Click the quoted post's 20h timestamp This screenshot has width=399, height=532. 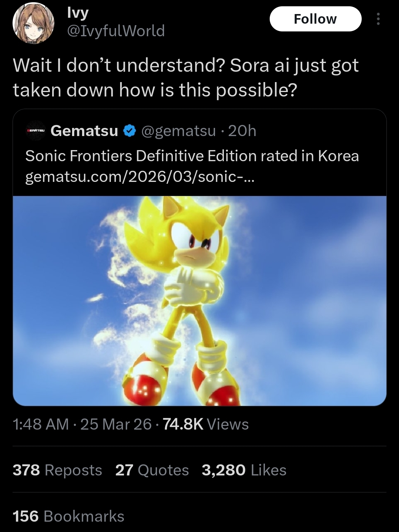click(242, 131)
